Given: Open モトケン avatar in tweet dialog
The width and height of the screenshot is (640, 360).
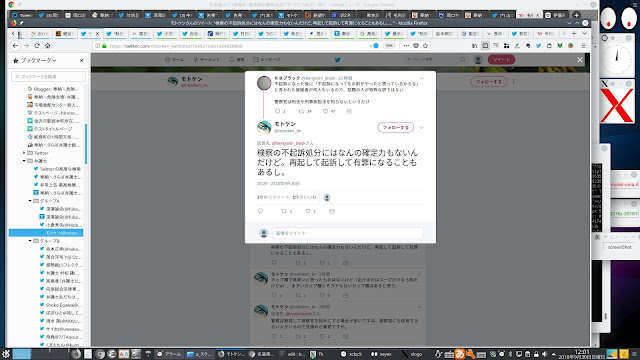Looking at the screenshot, I should (264, 127).
